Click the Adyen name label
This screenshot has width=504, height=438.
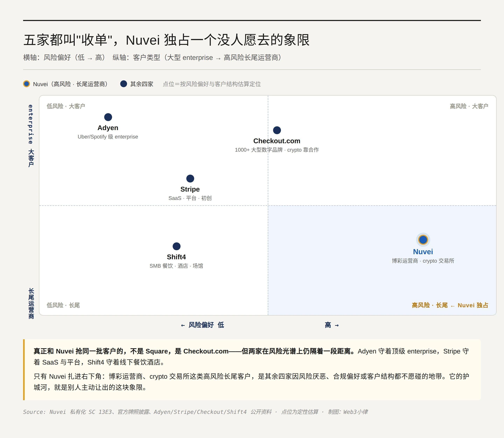(x=108, y=128)
